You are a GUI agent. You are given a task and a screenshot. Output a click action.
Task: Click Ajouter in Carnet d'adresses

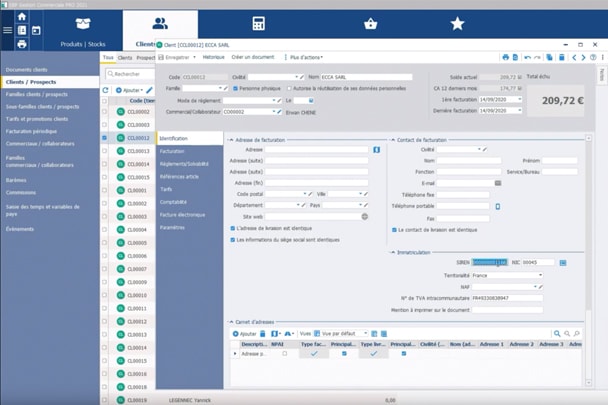[244, 333]
